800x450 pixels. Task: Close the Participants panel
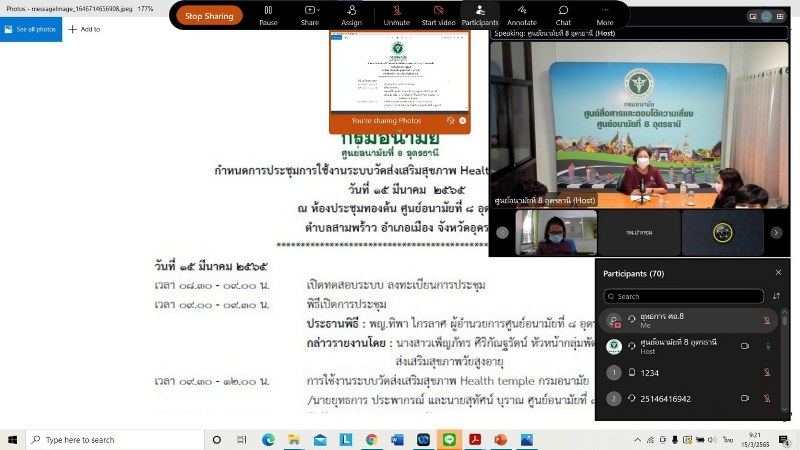pyautogui.click(x=778, y=272)
